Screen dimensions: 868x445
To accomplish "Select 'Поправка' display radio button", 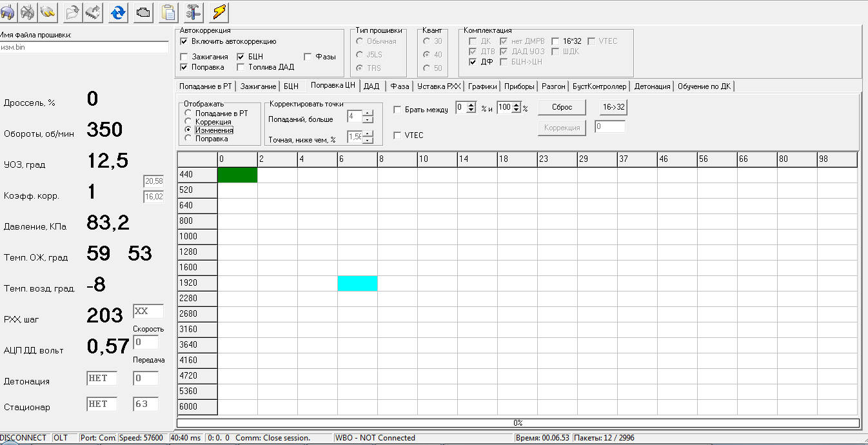I will 188,138.
